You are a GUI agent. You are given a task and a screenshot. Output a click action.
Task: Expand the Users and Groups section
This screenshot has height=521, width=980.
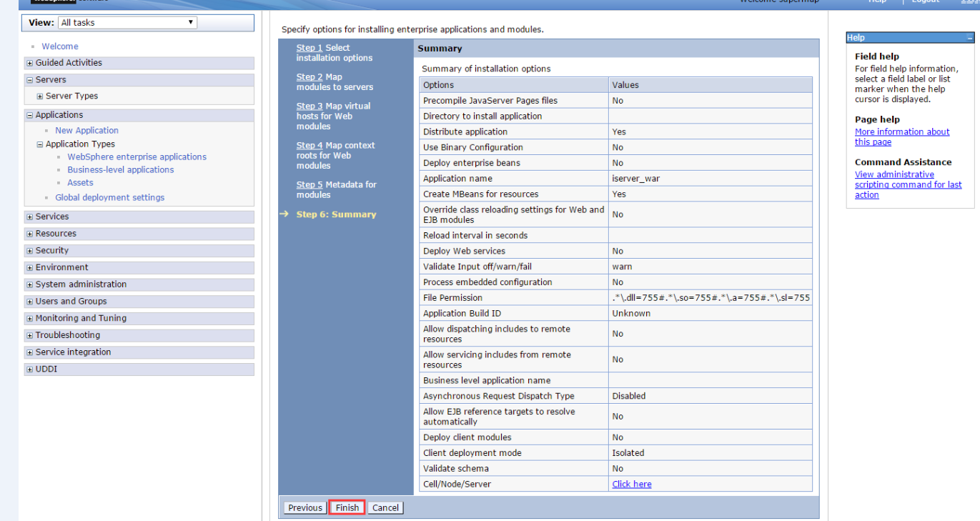click(x=29, y=302)
